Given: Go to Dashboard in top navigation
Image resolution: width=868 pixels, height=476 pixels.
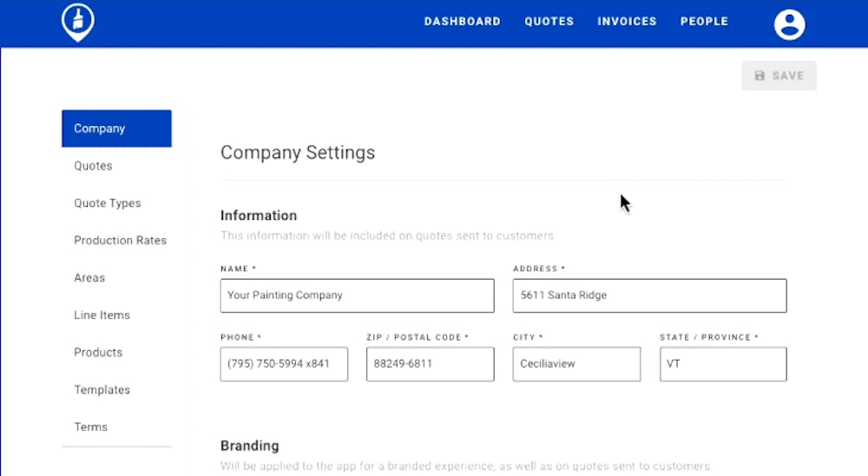Looking at the screenshot, I should [x=462, y=22].
